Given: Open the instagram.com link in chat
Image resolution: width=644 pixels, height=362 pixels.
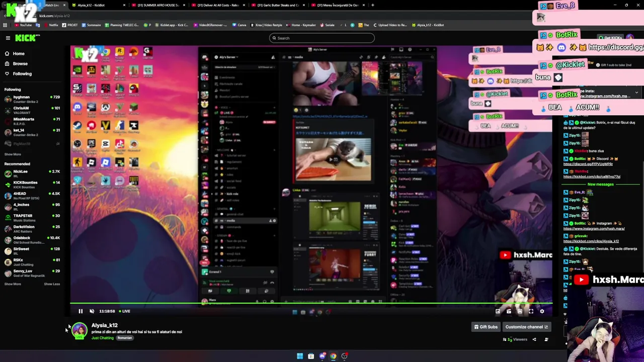Looking at the screenshot, I should tap(594, 229).
